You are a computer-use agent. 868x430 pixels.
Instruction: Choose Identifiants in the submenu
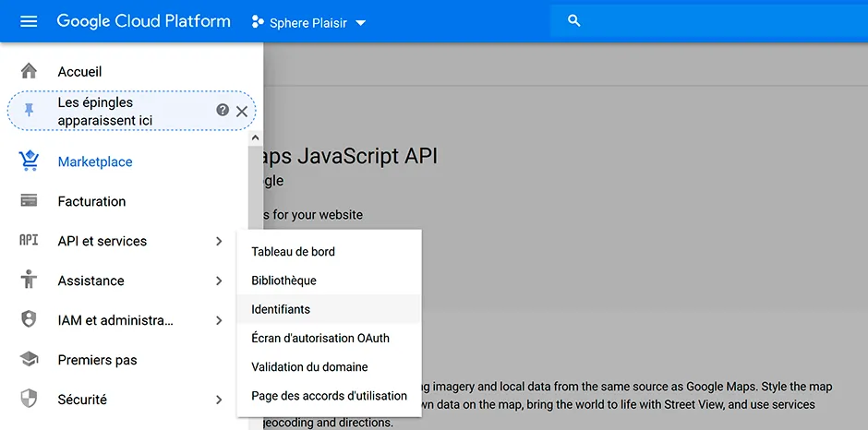(329, 309)
